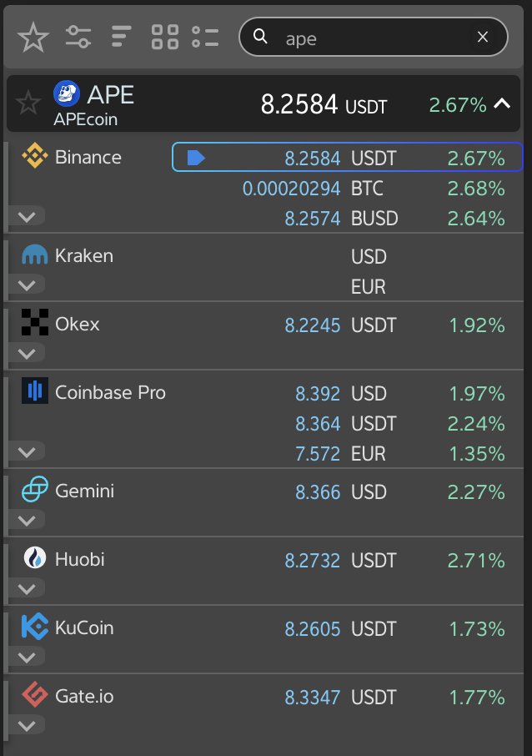The image size is (532, 756).
Task: Click the sort order icon
Action: pos(121,37)
